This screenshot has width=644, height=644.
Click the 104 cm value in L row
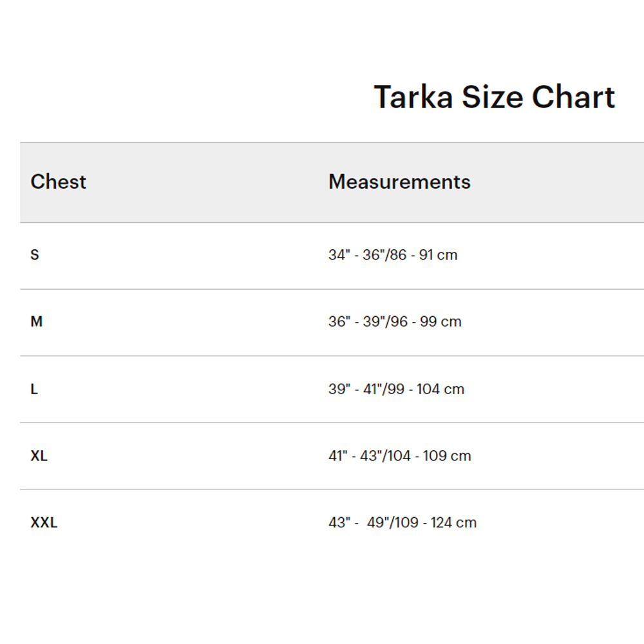(x=440, y=388)
